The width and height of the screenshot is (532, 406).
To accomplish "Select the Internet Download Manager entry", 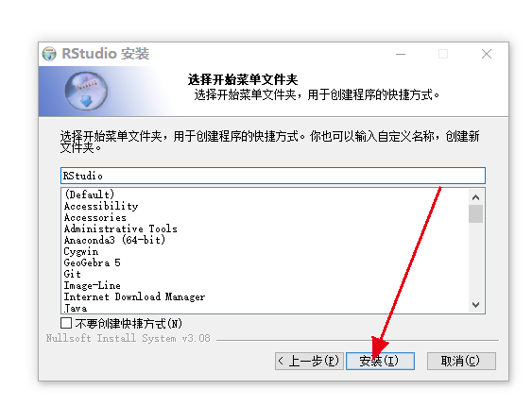I will (x=134, y=296).
